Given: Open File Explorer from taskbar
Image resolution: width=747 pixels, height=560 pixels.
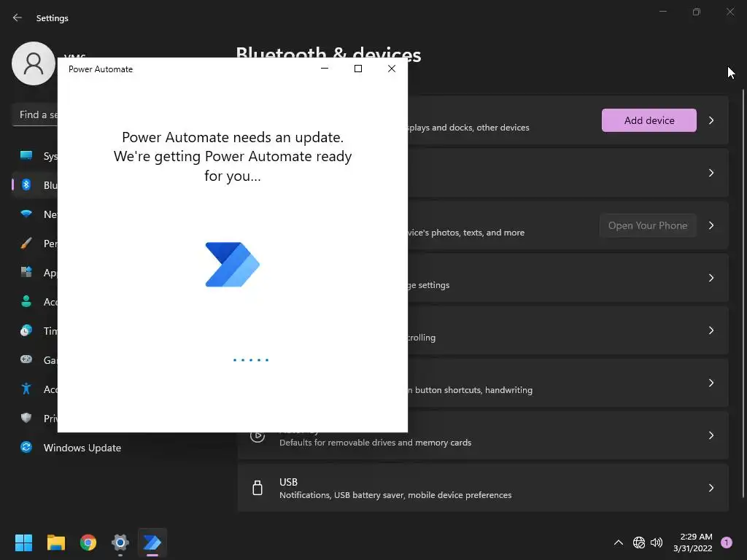Looking at the screenshot, I should click(55, 542).
